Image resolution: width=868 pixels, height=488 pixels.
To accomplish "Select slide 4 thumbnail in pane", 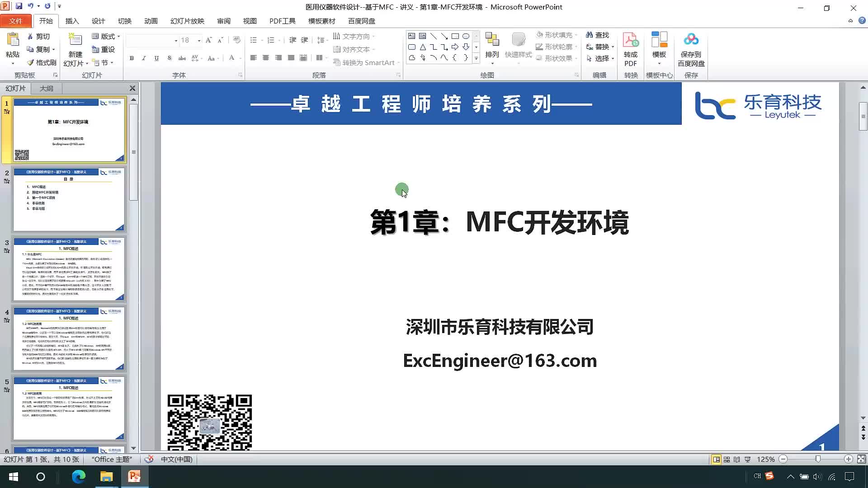I will click(x=69, y=338).
